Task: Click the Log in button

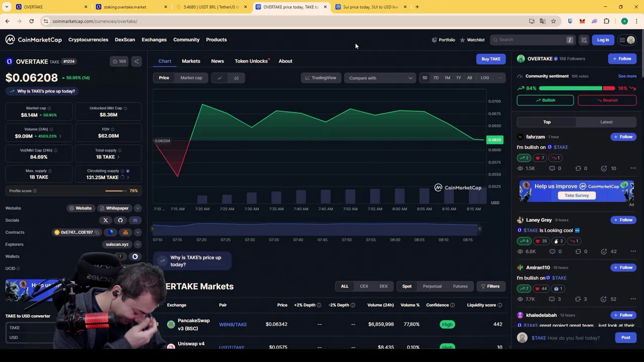Action: [603, 40]
